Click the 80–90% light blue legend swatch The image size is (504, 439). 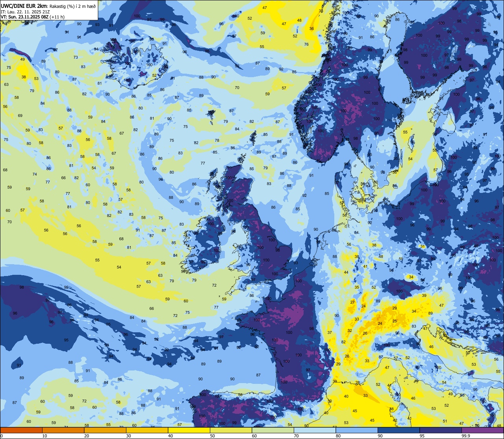coord(357,430)
